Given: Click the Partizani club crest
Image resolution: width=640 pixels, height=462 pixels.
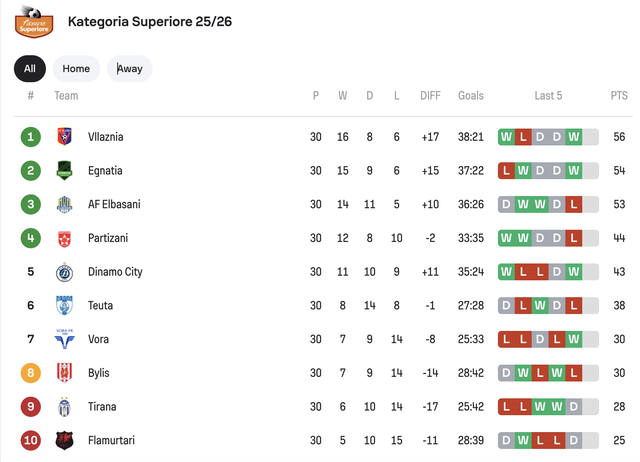Looking at the screenshot, I should [64, 238].
